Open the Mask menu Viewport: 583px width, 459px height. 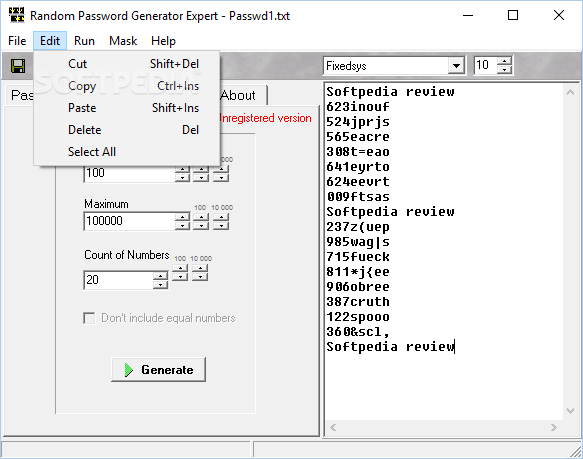pos(123,41)
